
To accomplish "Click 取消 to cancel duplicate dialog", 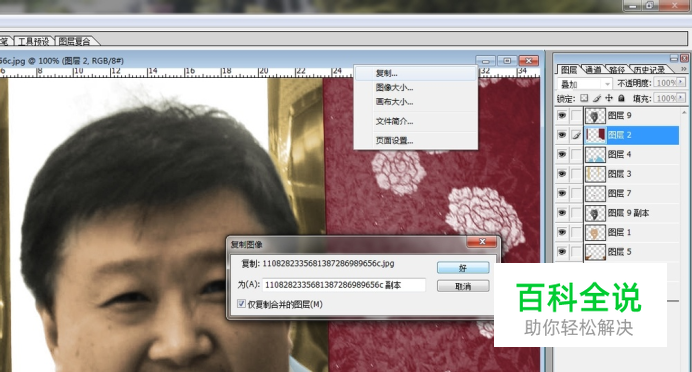I will [x=463, y=286].
